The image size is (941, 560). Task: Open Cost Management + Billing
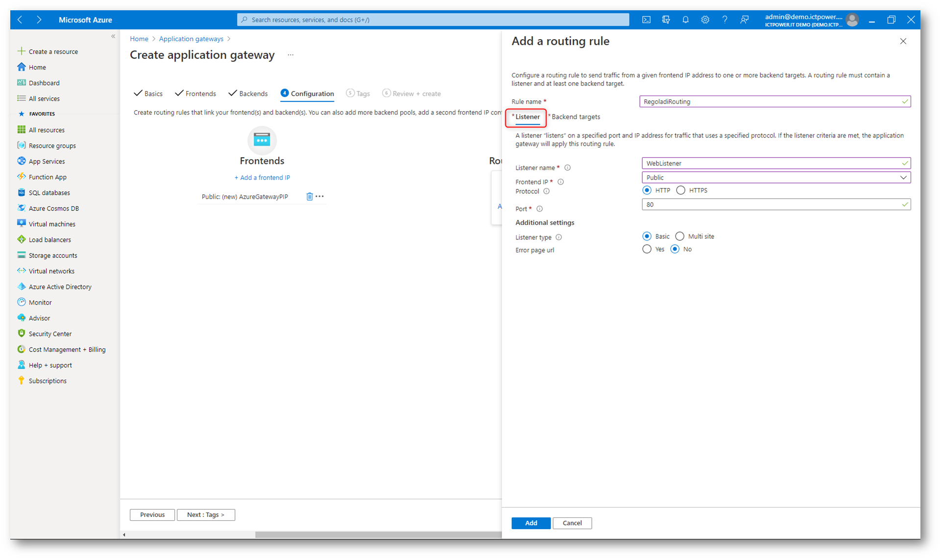(67, 349)
